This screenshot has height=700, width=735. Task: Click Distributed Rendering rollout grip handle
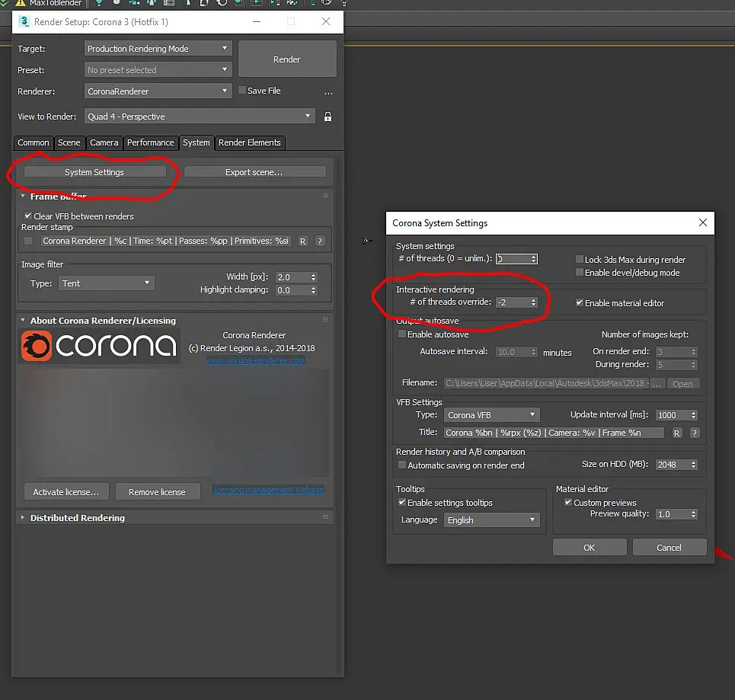pyautogui.click(x=325, y=517)
